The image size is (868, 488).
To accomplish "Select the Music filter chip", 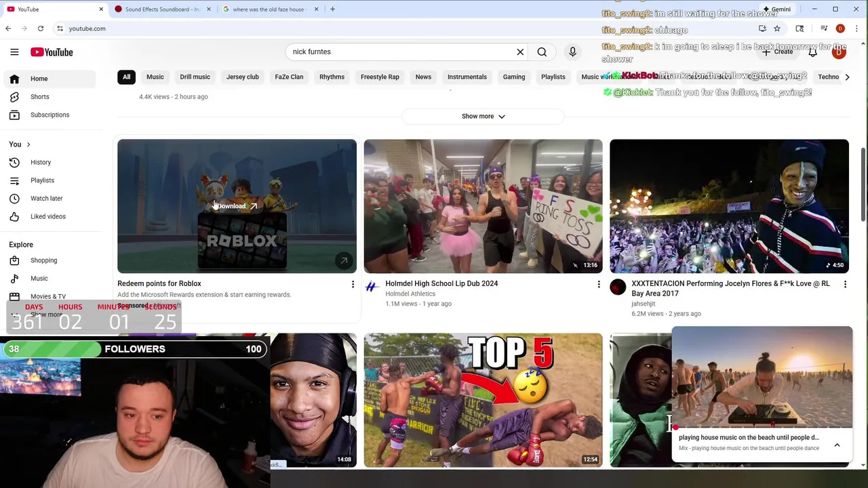I will pyautogui.click(x=155, y=77).
